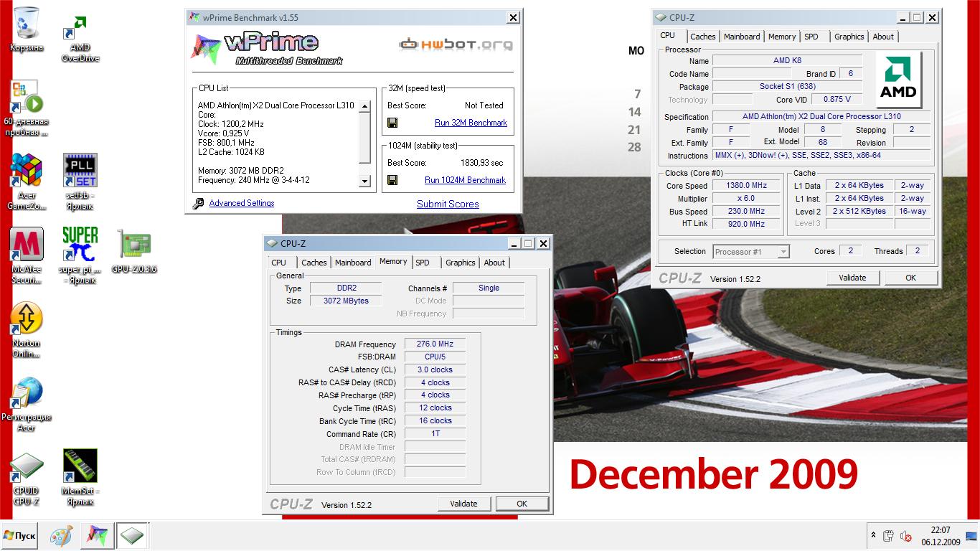Click the Multiplier x 6.0 value

746,199
